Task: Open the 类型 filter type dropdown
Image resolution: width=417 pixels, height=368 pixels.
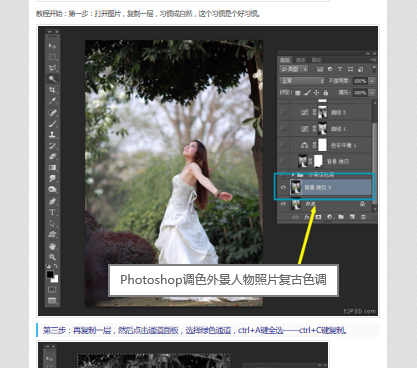Action: point(293,69)
